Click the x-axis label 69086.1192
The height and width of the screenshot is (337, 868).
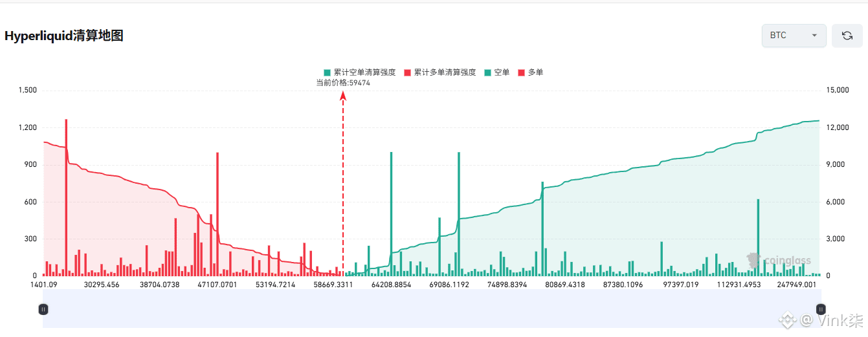(449, 284)
